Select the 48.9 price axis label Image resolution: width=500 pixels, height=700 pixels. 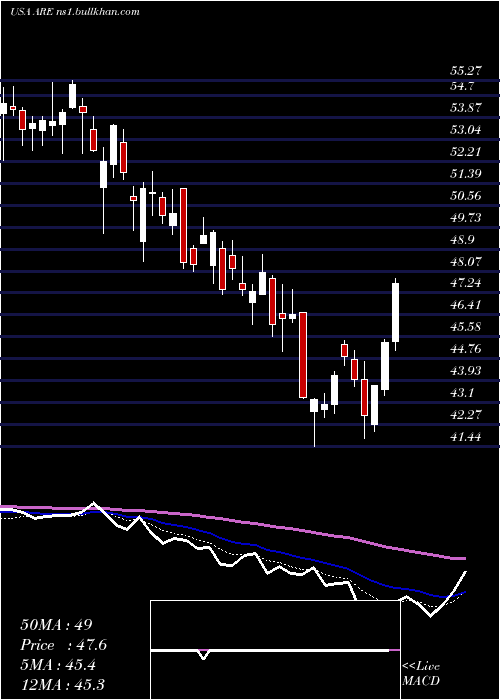point(462,240)
